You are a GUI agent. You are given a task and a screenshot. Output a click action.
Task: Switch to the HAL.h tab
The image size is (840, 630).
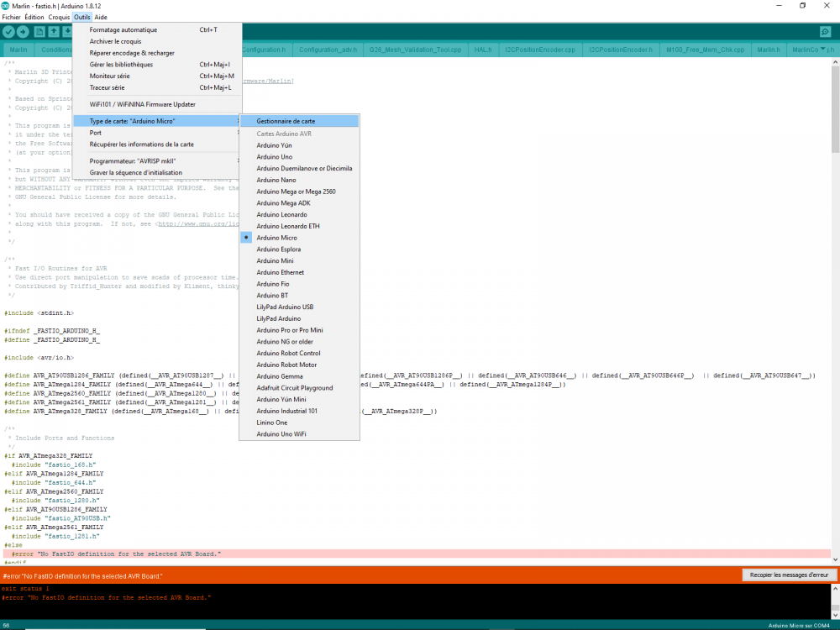(x=483, y=50)
